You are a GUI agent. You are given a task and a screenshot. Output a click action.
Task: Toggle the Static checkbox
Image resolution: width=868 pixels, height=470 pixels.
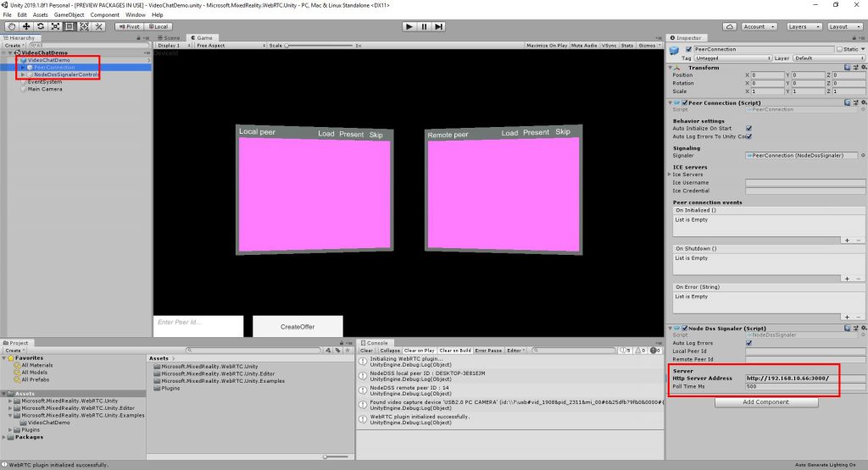click(x=839, y=49)
